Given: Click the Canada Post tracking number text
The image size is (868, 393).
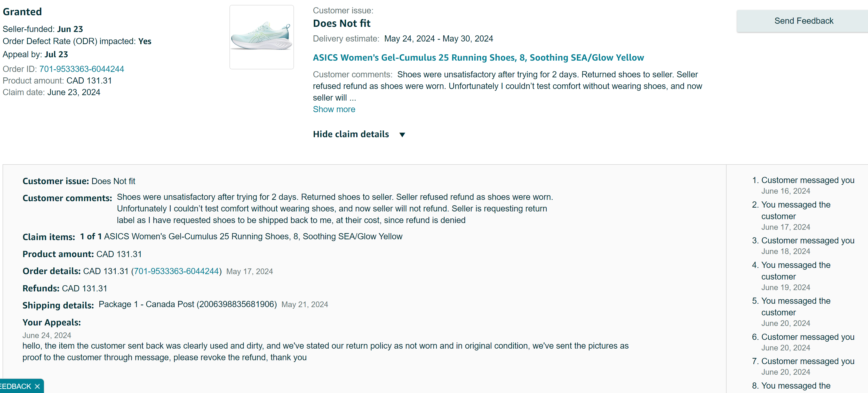Looking at the screenshot, I should pos(236,305).
